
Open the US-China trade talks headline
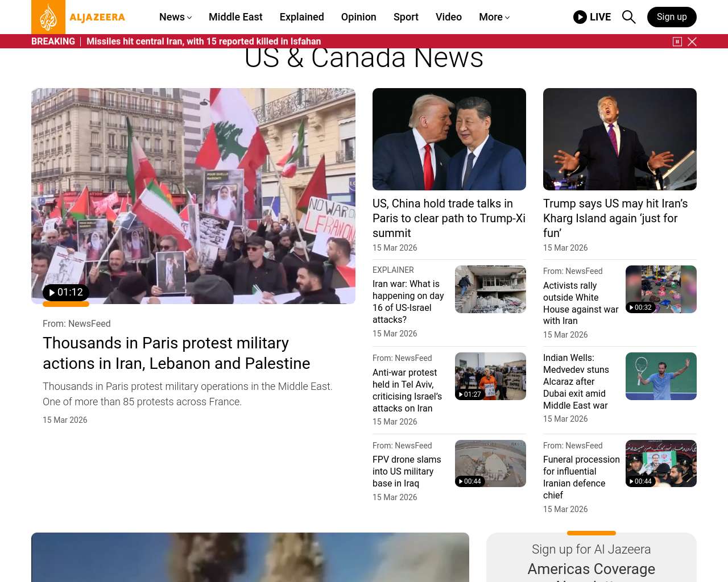click(449, 218)
